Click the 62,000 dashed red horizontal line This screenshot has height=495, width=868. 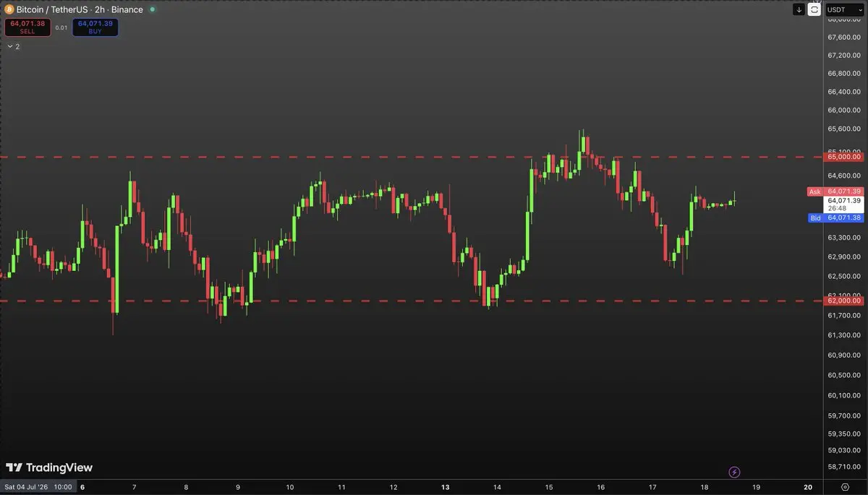tap(411, 301)
